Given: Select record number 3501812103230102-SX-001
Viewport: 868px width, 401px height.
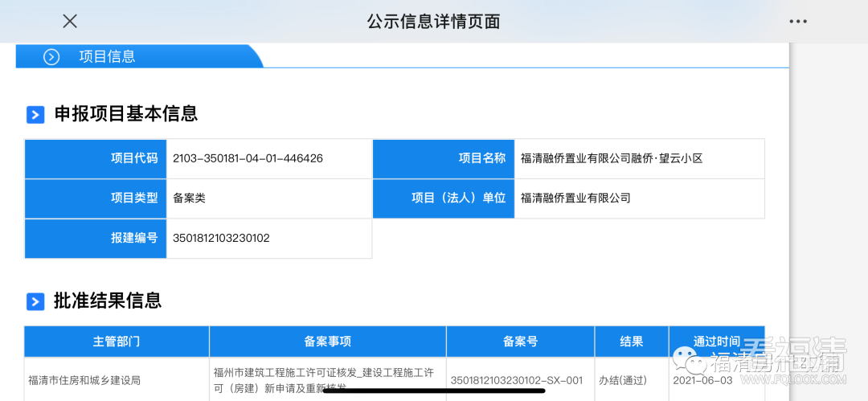Looking at the screenshot, I should pyautogui.click(x=517, y=380).
